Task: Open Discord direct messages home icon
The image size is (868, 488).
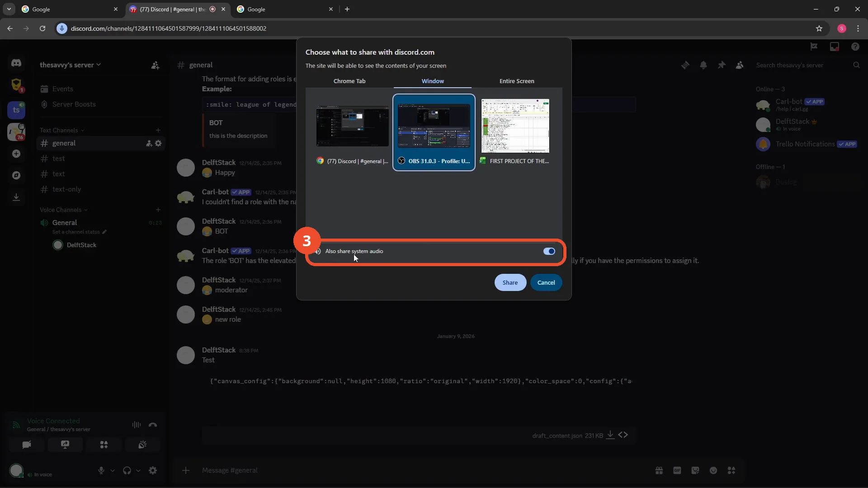Action: (x=16, y=63)
